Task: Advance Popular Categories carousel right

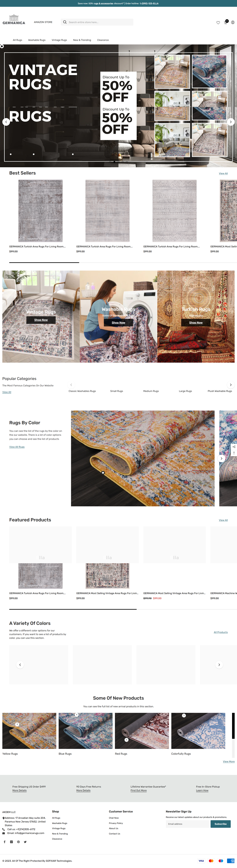Action: coord(231,385)
